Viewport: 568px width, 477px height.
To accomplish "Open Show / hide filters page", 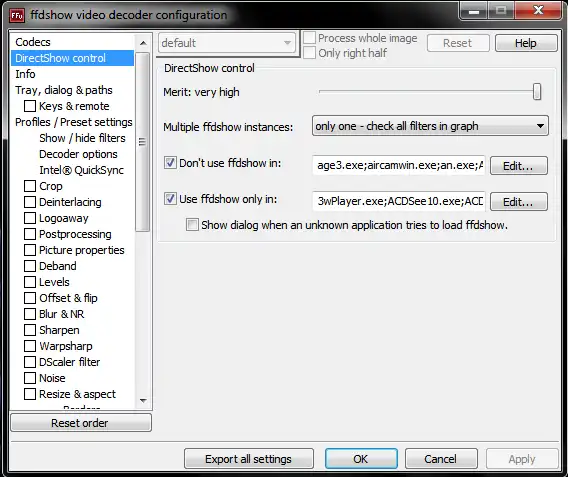I will pos(82,138).
